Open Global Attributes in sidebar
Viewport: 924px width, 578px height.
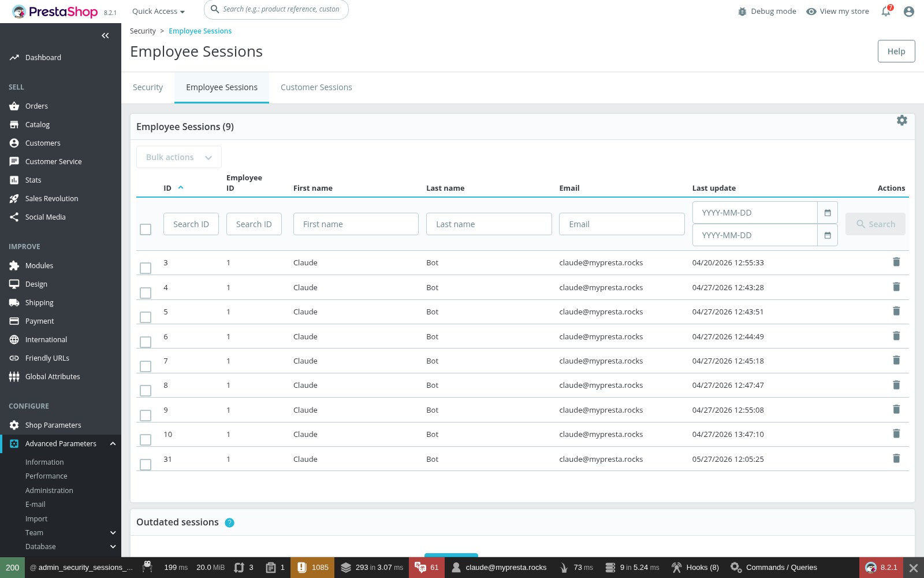coord(53,377)
